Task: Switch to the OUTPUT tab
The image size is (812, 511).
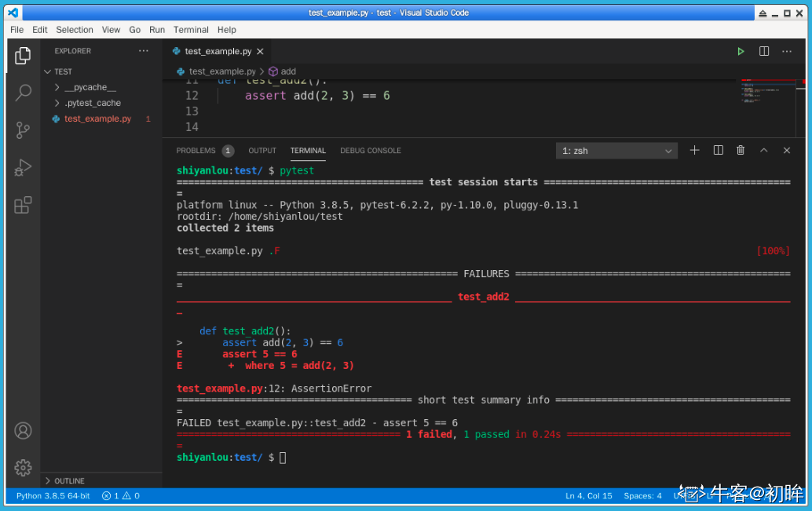Action: click(x=262, y=151)
